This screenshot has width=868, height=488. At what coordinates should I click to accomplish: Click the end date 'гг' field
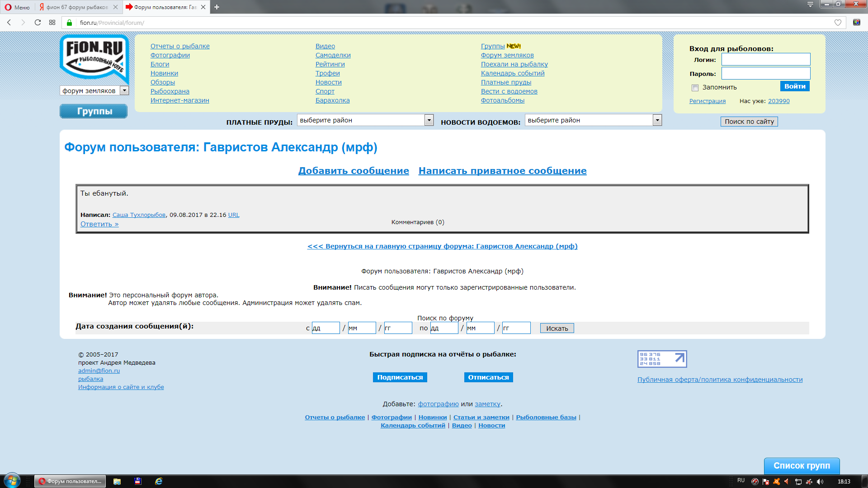point(516,328)
